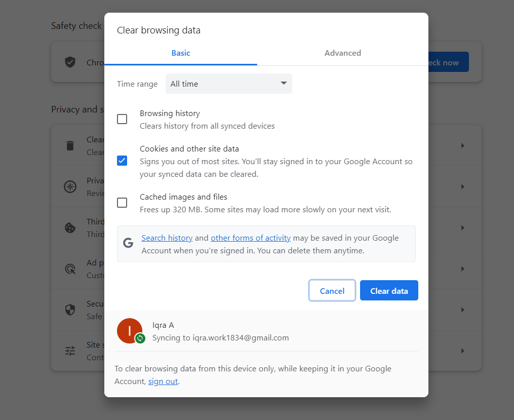
Task: Click the Iqra A account name
Action: [163, 325]
